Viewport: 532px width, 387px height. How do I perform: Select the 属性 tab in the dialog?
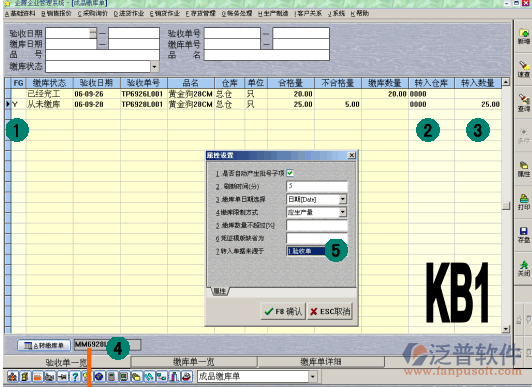220,291
